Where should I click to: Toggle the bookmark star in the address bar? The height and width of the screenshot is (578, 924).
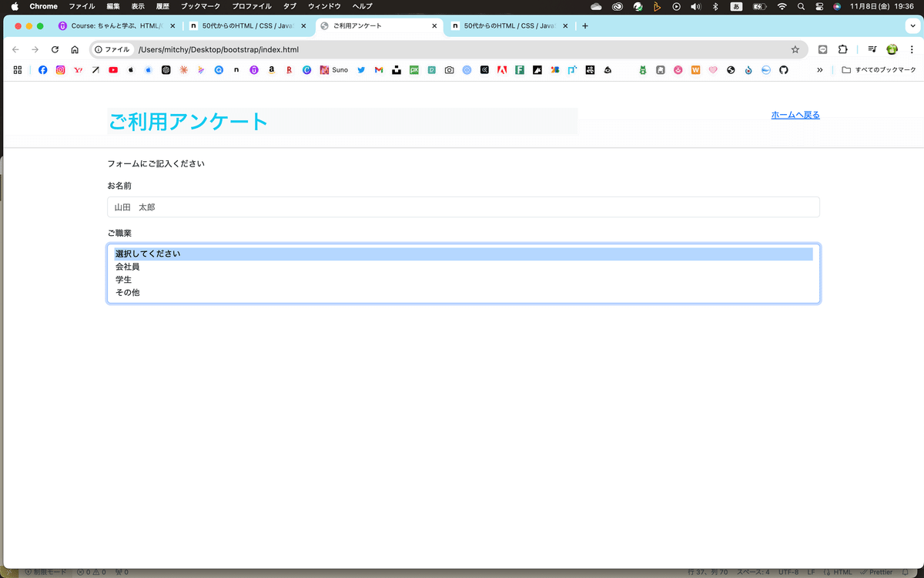pyautogui.click(x=795, y=49)
